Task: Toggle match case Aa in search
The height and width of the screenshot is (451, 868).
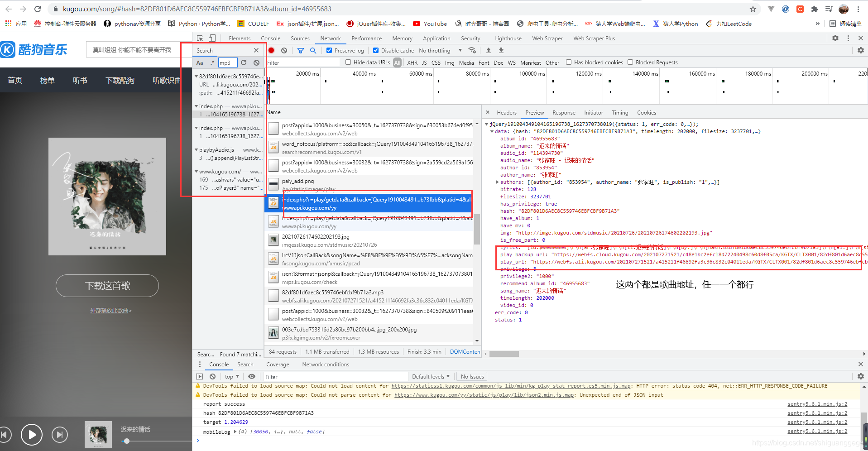Action: (x=200, y=62)
